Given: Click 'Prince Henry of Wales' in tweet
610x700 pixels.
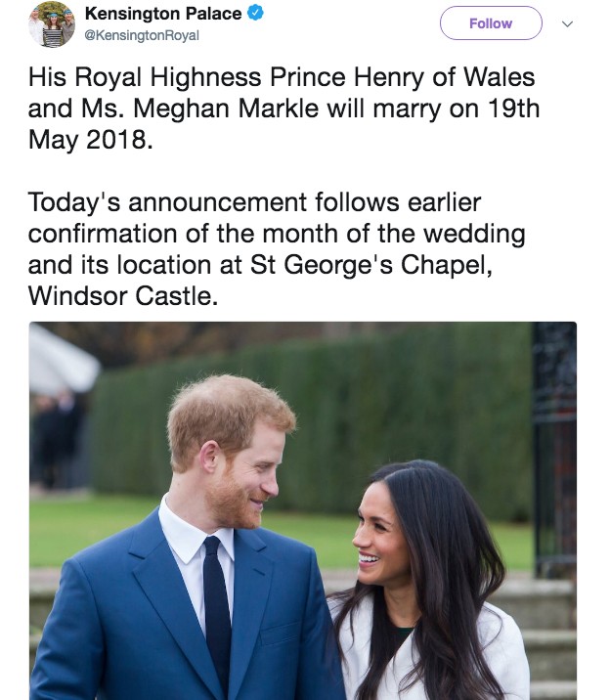Looking at the screenshot, I should (x=402, y=77).
